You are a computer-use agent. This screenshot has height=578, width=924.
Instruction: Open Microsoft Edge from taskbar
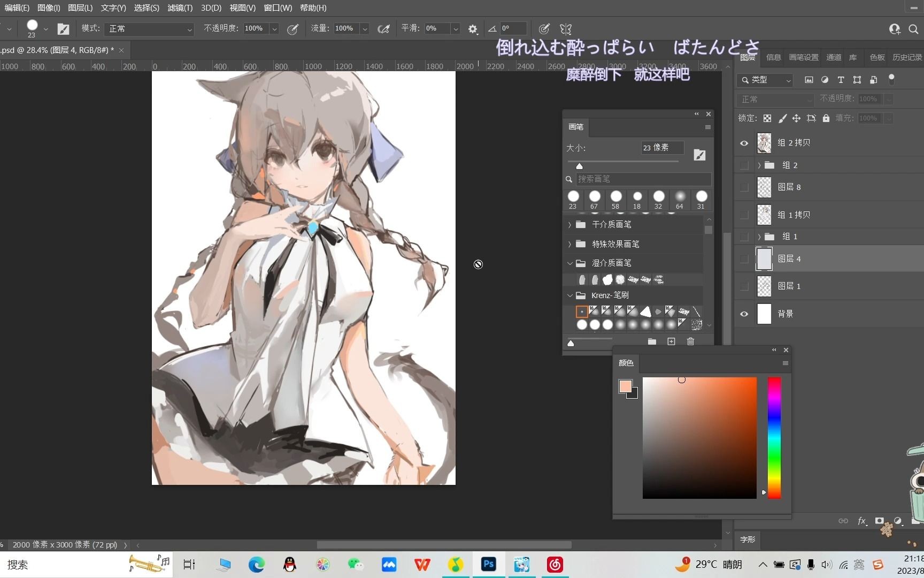[257, 565]
